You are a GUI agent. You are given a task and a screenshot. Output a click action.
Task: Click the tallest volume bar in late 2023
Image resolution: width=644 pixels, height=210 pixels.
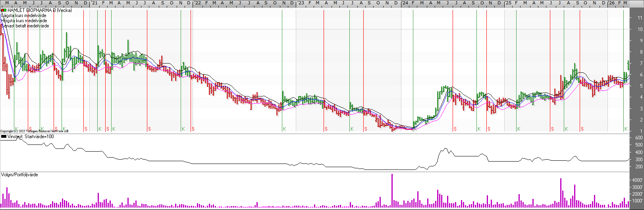tap(392, 191)
